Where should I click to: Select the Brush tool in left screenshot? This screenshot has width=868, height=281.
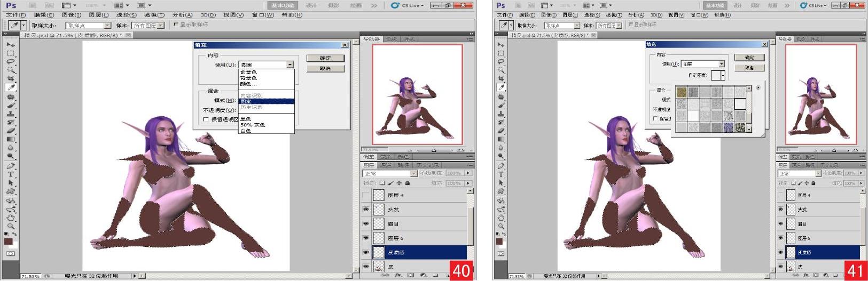[x=11, y=106]
